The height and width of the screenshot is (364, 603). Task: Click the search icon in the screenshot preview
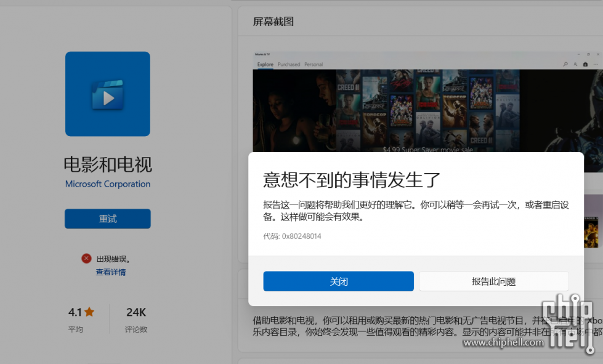565,64
